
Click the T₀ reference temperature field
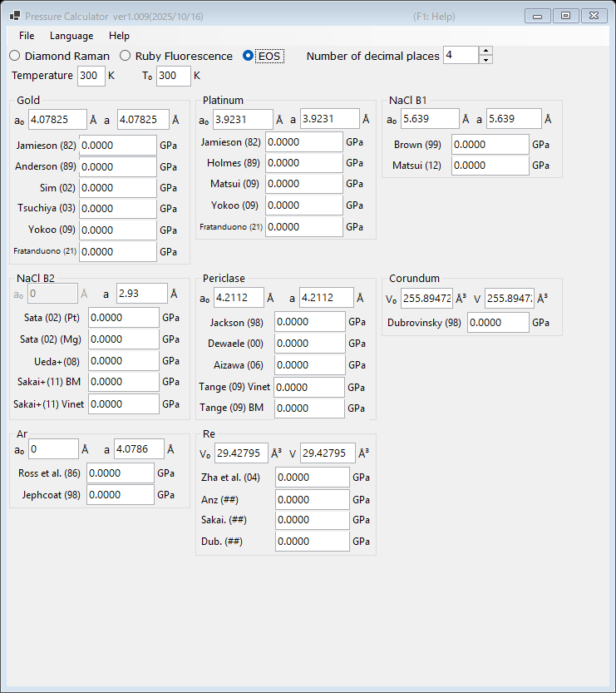coord(174,76)
